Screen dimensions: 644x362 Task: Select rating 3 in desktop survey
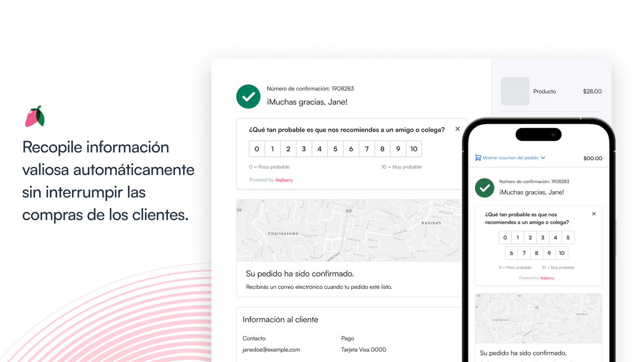click(304, 149)
